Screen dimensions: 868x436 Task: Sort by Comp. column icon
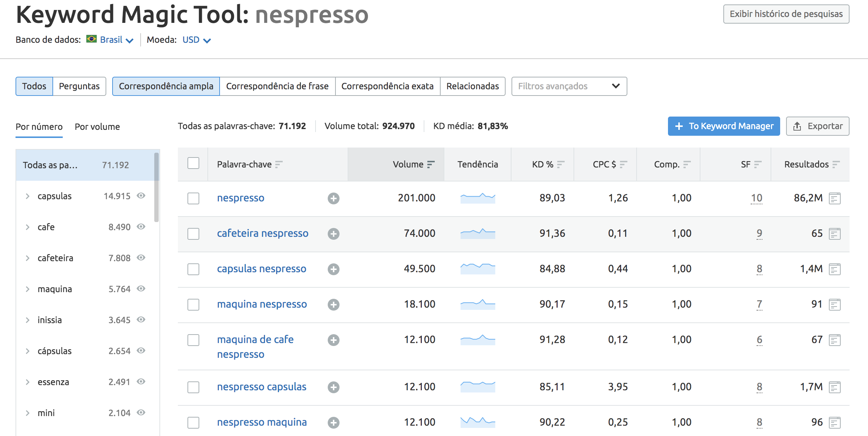click(687, 165)
